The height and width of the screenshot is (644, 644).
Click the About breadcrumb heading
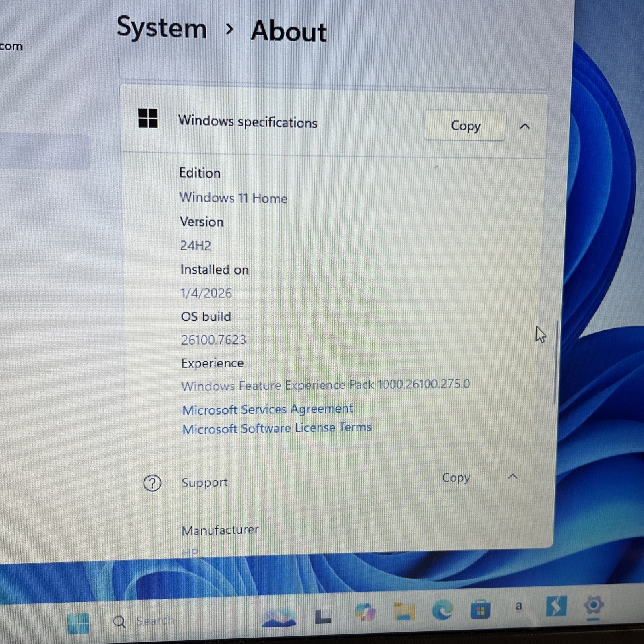point(289,31)
